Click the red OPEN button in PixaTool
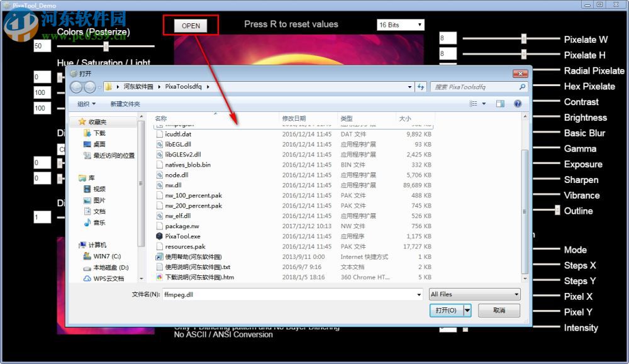The height and width of the screenshot is (364, 629). 190,25
